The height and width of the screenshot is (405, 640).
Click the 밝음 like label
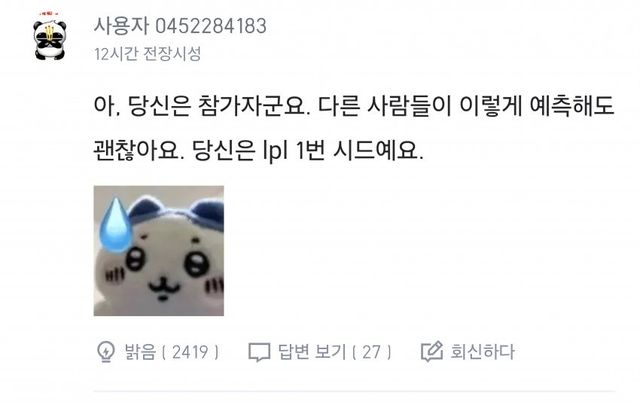(x=140, y=352)
